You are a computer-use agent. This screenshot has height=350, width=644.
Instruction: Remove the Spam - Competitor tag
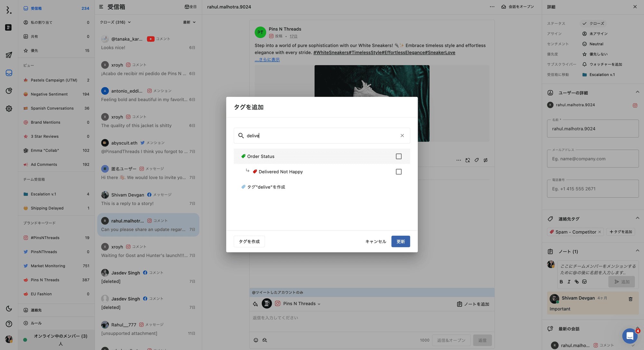pos(600,232)
